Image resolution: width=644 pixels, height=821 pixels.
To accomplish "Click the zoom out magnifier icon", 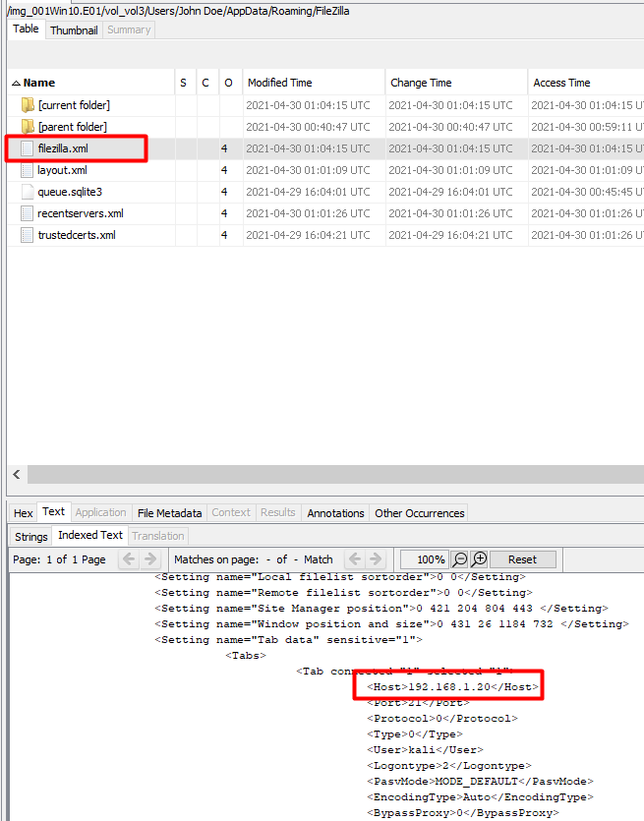I will [x=459, y=559].
